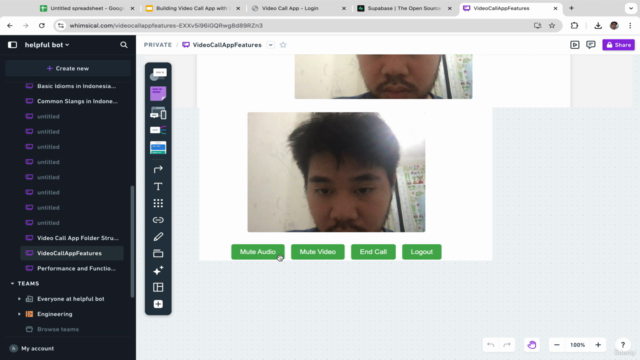This screenshot has width=640, height=360.
Task: Click Browse teams link
Action: pyautogui.click(x=58, y=329)
